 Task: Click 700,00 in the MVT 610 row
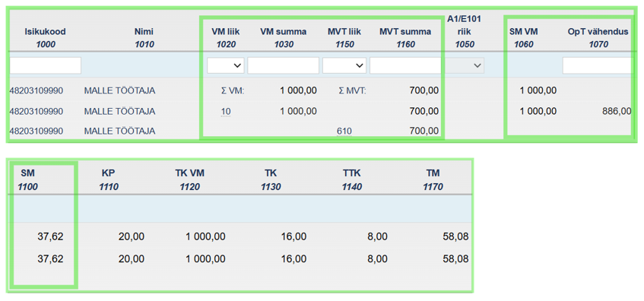424,131
